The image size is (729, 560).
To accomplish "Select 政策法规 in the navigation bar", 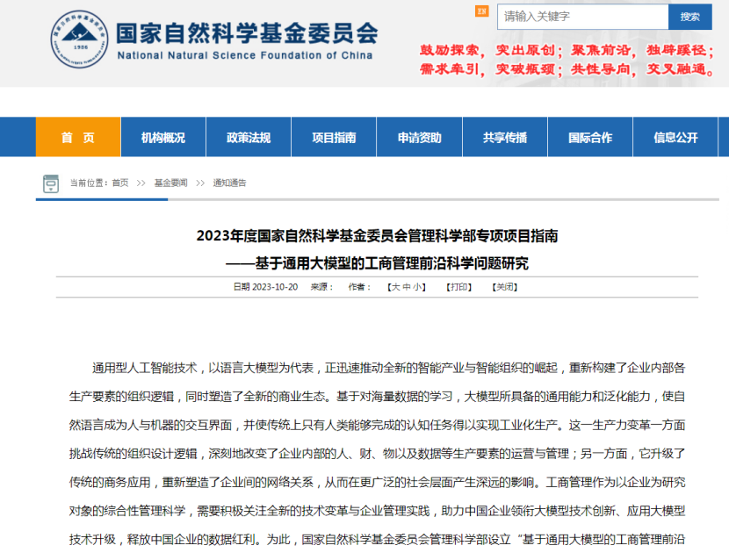I will pyautogui.click(x=249, y=138).
